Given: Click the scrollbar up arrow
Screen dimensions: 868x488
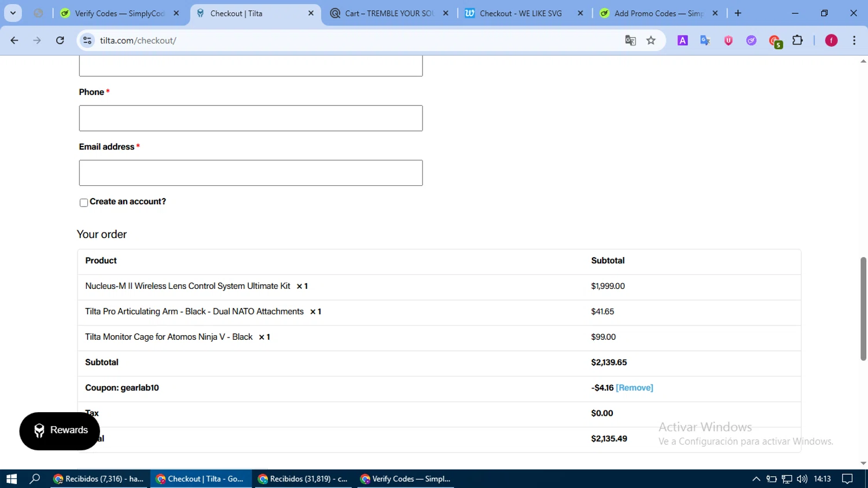Looking at the screenshot, I should click(x=863, y=61).
